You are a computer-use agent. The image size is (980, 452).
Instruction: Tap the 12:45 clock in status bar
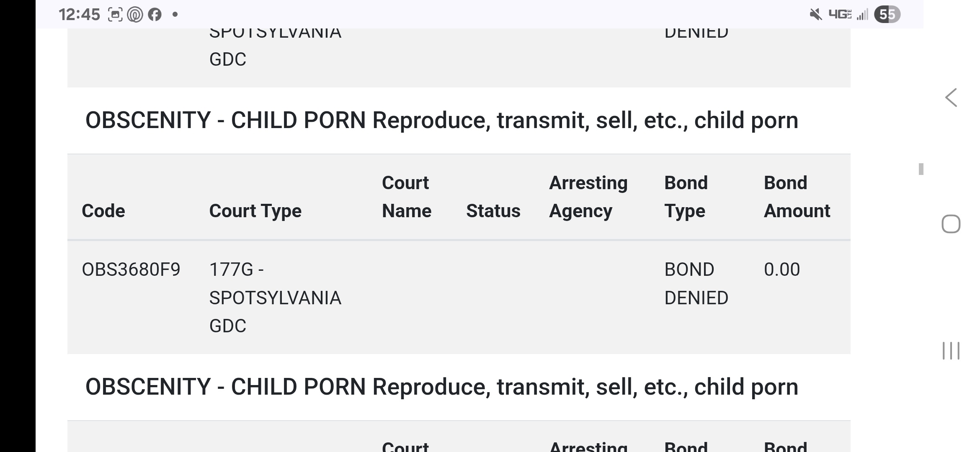point(79,15)
